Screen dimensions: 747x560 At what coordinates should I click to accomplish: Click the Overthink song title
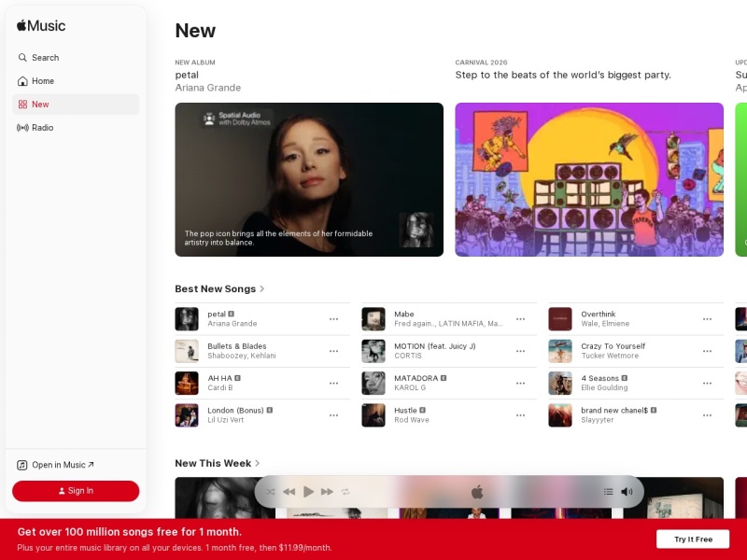599,315
